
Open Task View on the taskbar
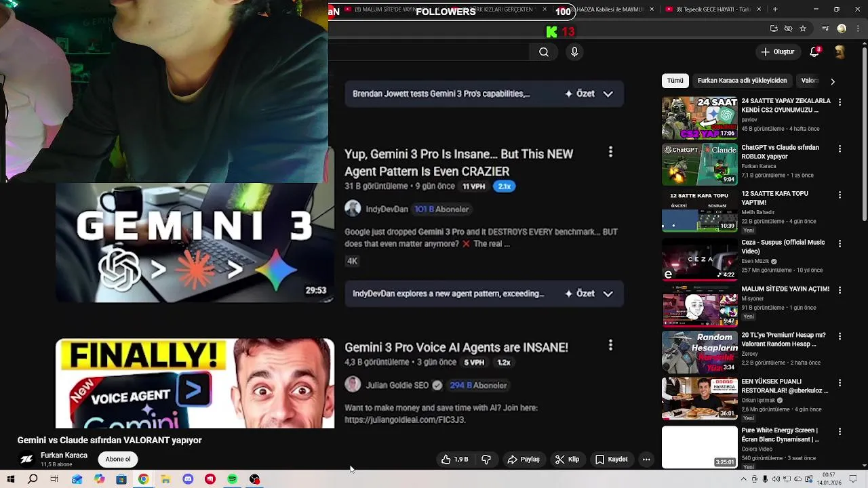coord(54,479)
